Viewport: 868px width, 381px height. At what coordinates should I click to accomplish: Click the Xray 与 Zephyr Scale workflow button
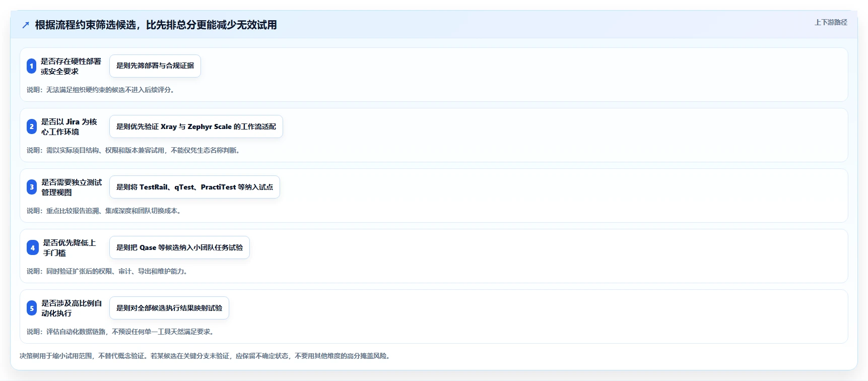click(x=196, y=126)
